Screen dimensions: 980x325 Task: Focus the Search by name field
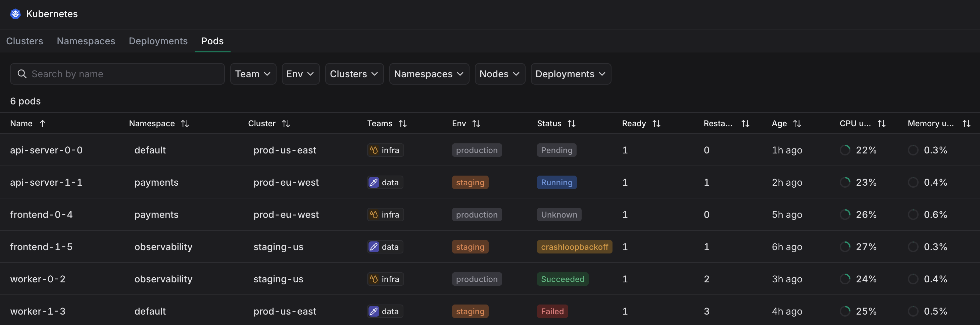point(117,74)
